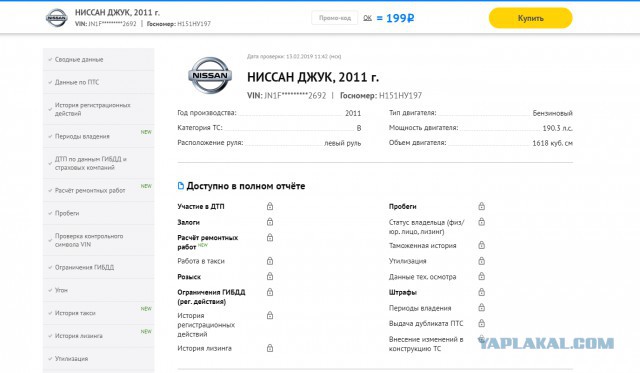Click the Данные тех. осмотра label
This screenshot has height=373, width=640.
click(422, 277)
